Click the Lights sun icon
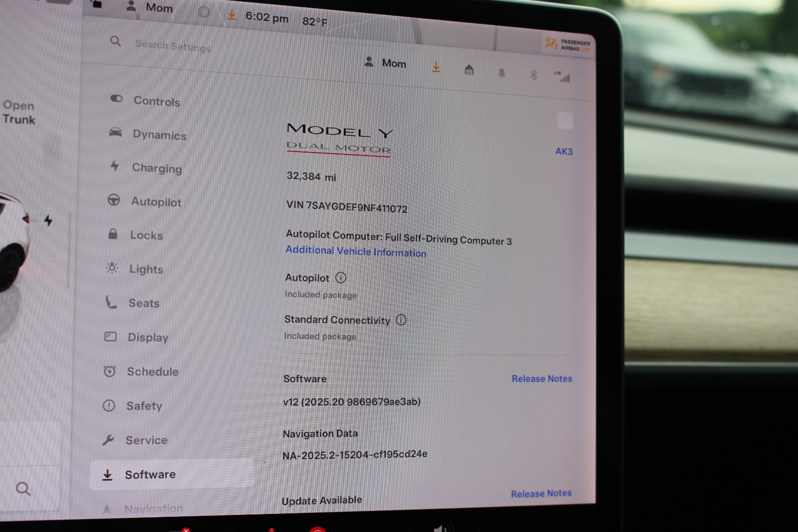Viewport: 798px width, 532px height. pyautogui.click(x=112, y=267)
